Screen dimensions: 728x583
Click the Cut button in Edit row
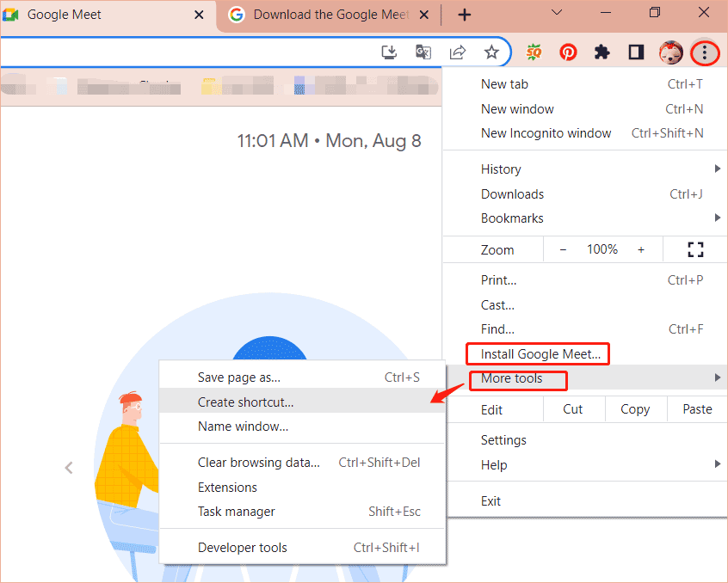(x=573, y=409)
